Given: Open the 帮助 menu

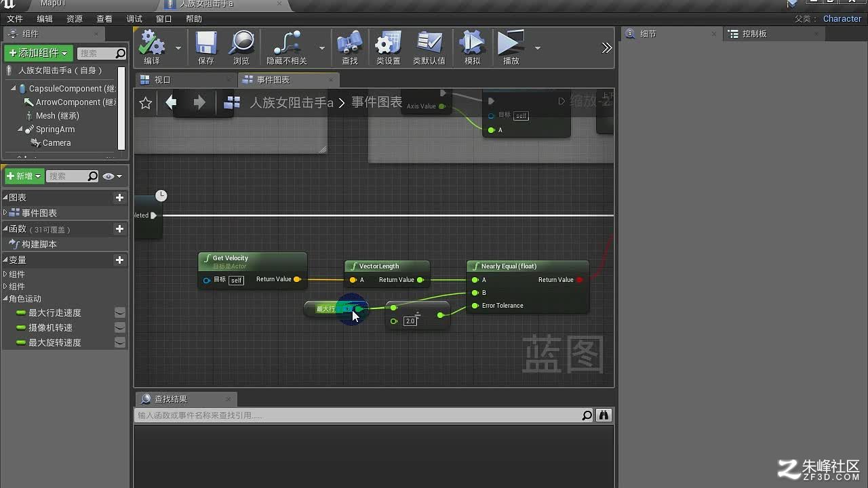Looking at the screenshot, I should pos(194,19).
